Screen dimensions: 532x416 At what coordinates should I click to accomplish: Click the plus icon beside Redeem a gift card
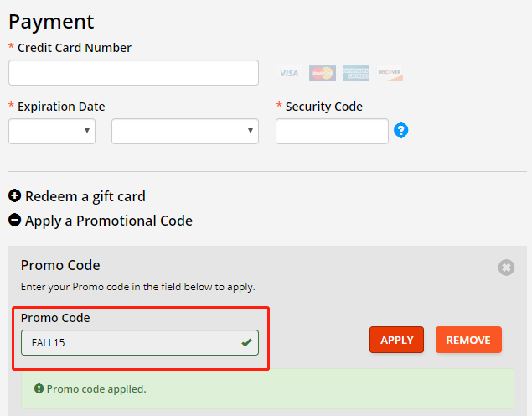tap(14, 196)
